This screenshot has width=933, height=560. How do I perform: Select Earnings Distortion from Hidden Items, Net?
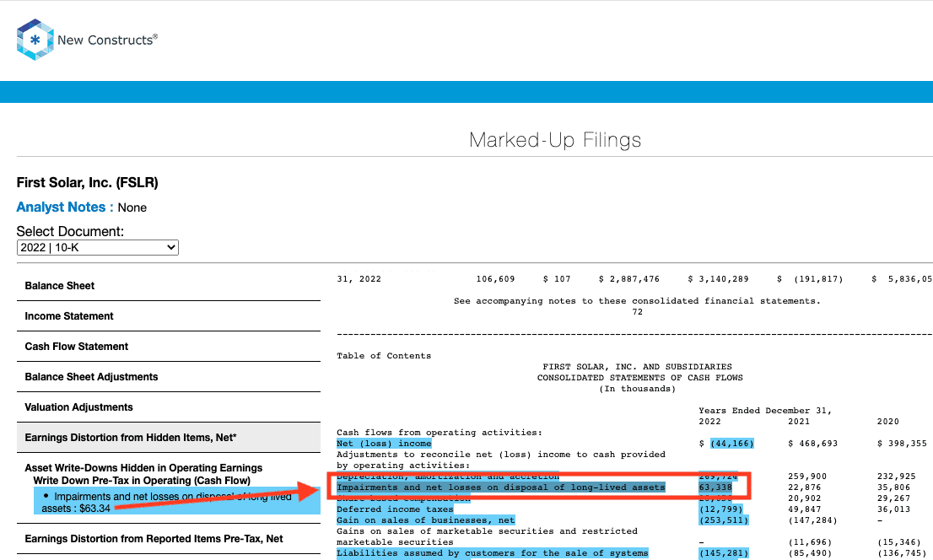tap(169, 438)
